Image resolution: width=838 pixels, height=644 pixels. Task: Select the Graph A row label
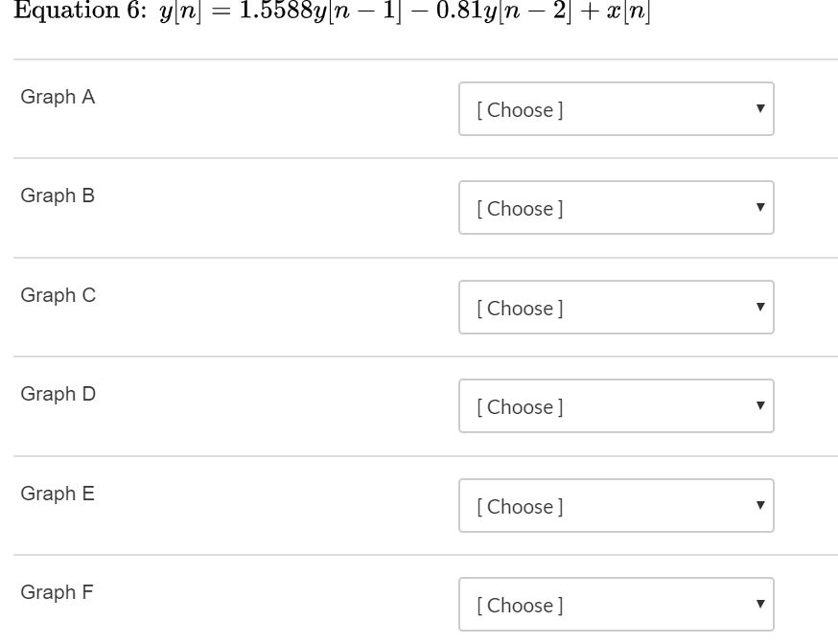pyautogui.click(x=58, y=96)
